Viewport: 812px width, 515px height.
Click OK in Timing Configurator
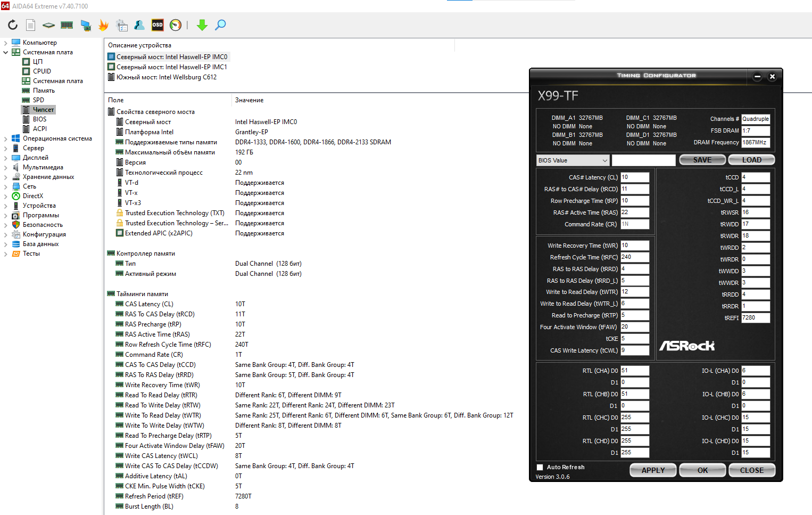(x=702, y=470)
